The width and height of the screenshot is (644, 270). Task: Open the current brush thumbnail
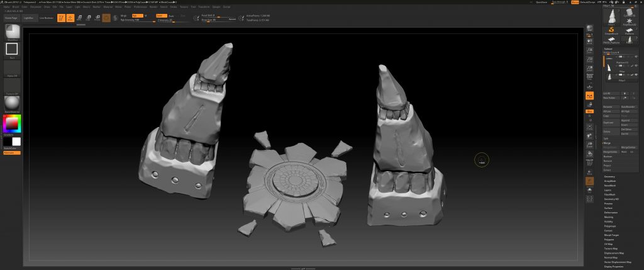coord(12,31)
